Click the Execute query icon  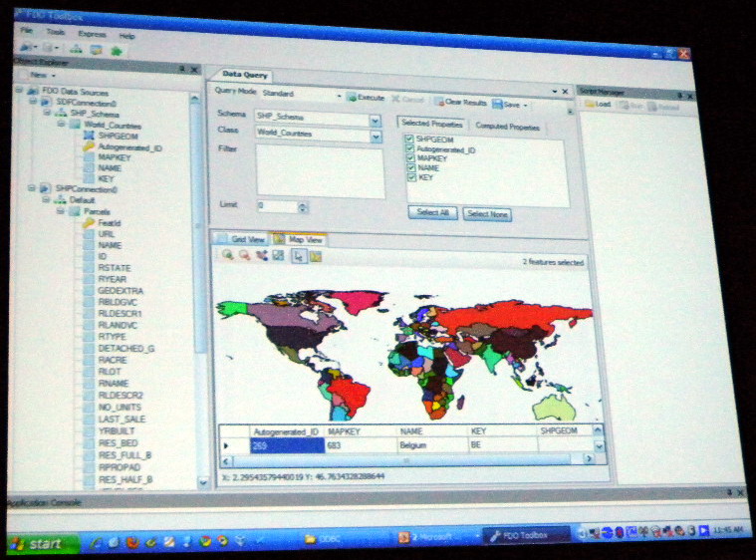coord(352,98)
